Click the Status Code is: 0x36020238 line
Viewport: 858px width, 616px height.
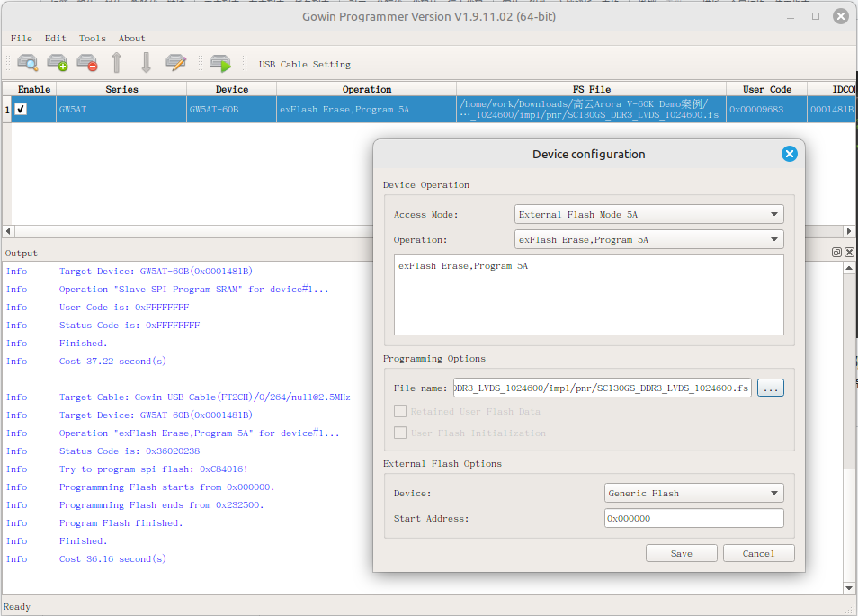130,451
